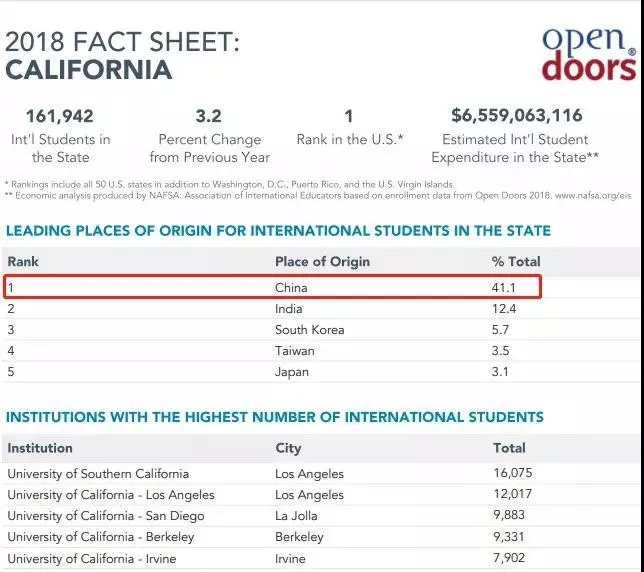
Task: Click 'INSTITUTIONS WITH THE HIGHEST NUMBER' heading
Action: (x=275, y=417)
